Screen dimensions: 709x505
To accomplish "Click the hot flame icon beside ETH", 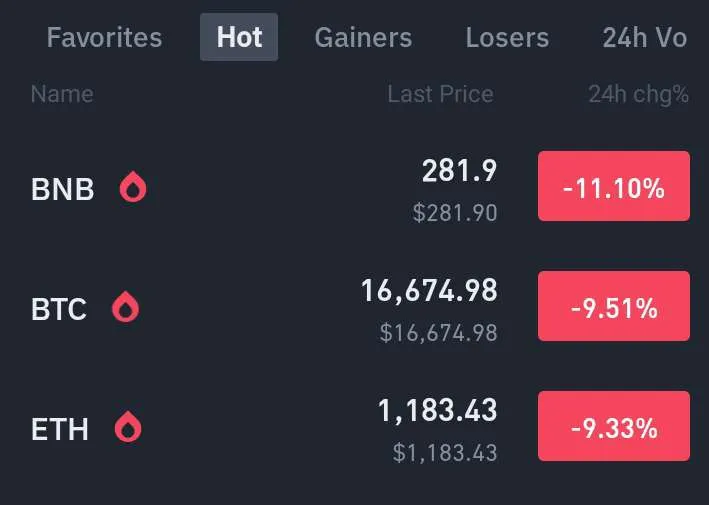I will pos(128,426).
